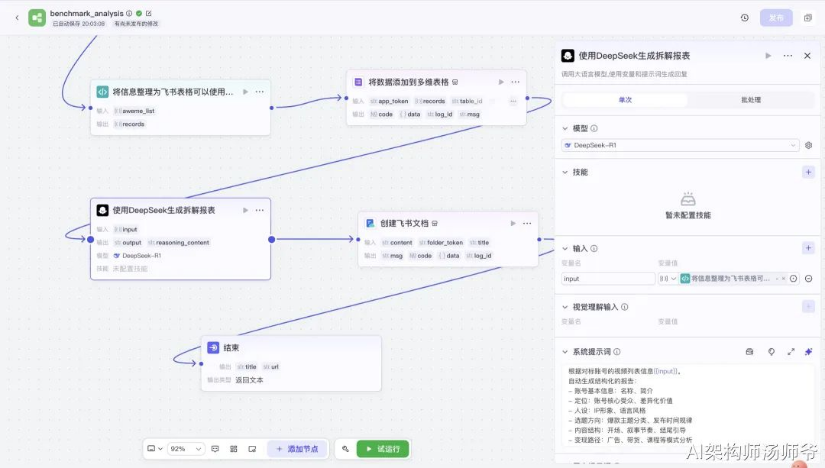Add an input variable with the plus icon
The width and height of the screenshot is (825, 468).
point(809,248)
